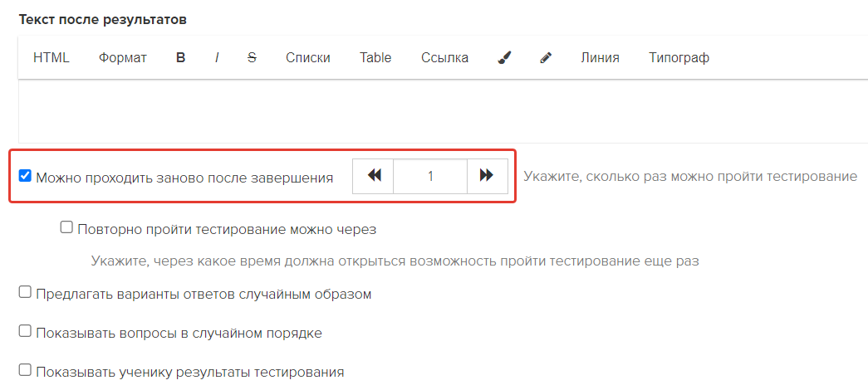Enable Показывать ученику результаты тестирования
Image resolution: width=868 pixels, height=390 pixels.
24,370
